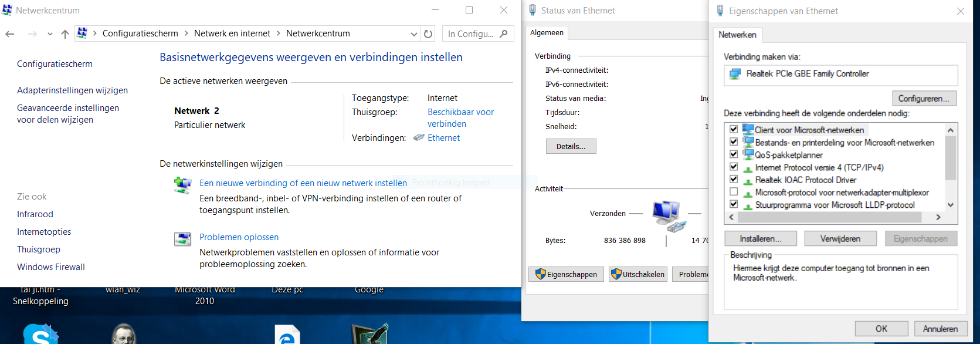Click the Problemen oplossen link
The height and width of the screenshot is (344, 980).
click(239, 237)
